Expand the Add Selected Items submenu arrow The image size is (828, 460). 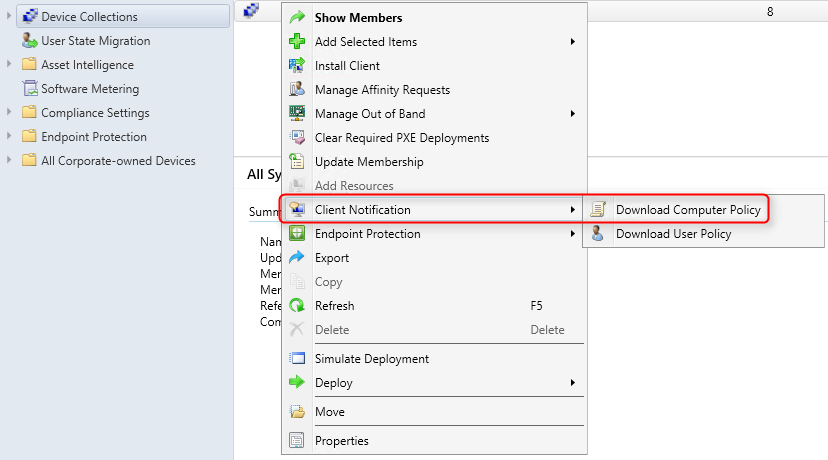[572, 42]
